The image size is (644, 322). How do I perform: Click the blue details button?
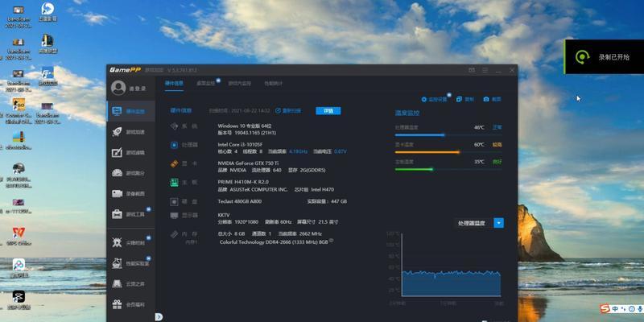(x=328, y=110)
